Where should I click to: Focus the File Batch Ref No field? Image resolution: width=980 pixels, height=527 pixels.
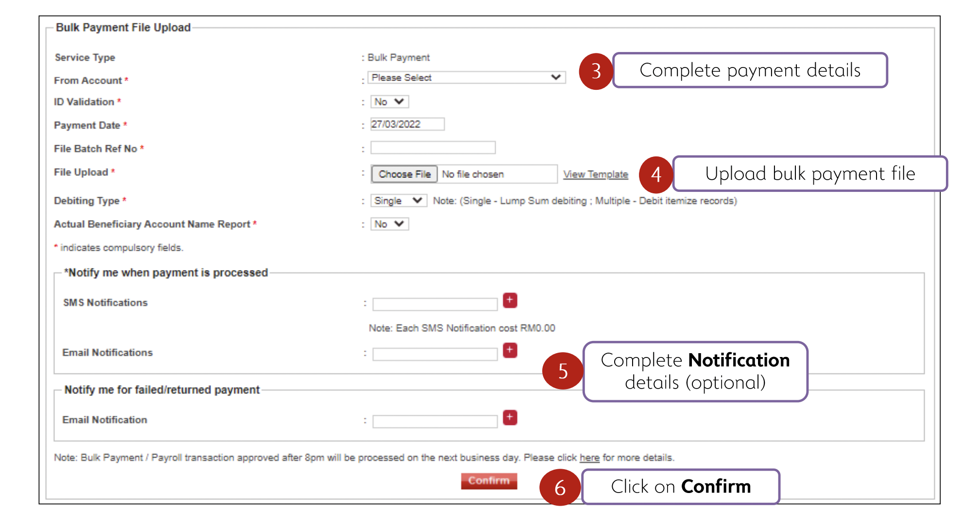433,148
